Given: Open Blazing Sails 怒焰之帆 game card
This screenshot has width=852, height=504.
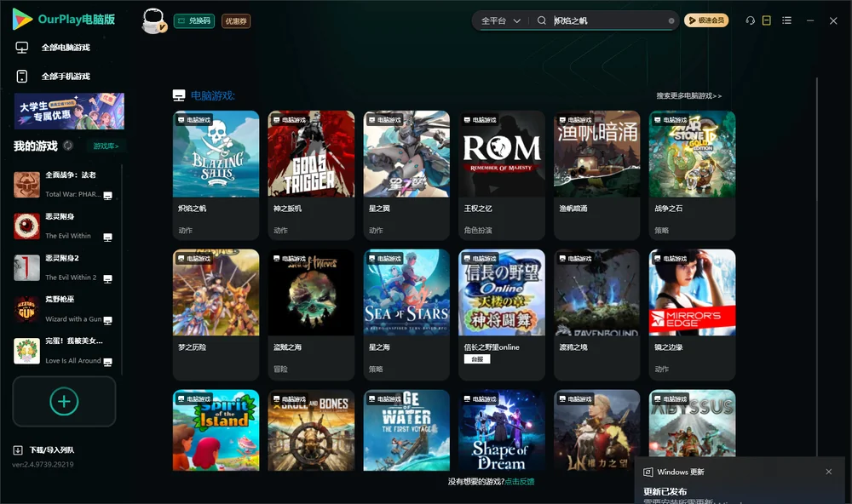Looking at the screenshot, I should click(x=216, y=175).
